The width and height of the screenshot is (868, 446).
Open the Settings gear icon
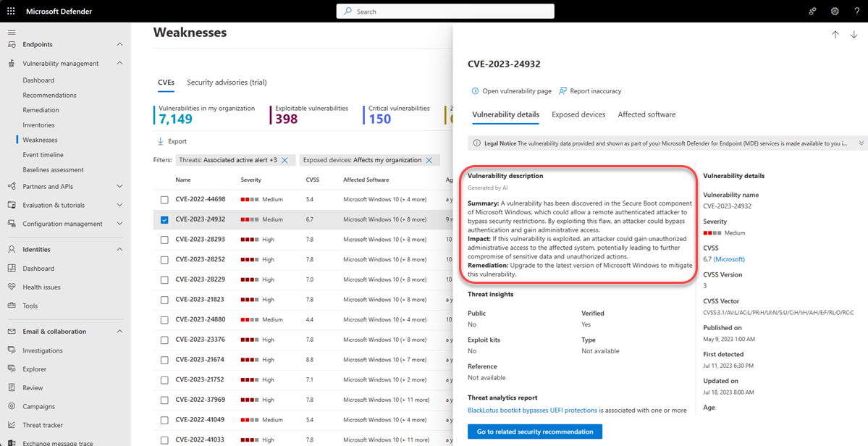835,11
